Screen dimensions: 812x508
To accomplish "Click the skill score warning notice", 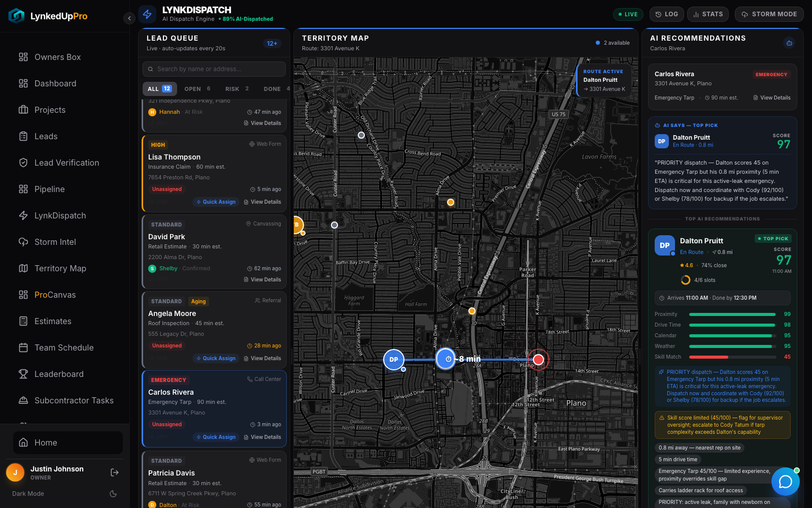I will pyautogui.click(x=723, y=425).
